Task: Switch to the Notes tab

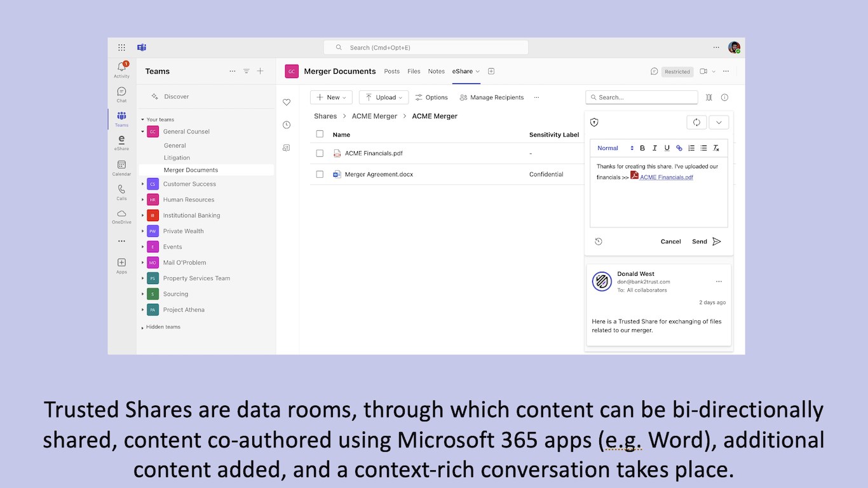Action: click(437, 71)
